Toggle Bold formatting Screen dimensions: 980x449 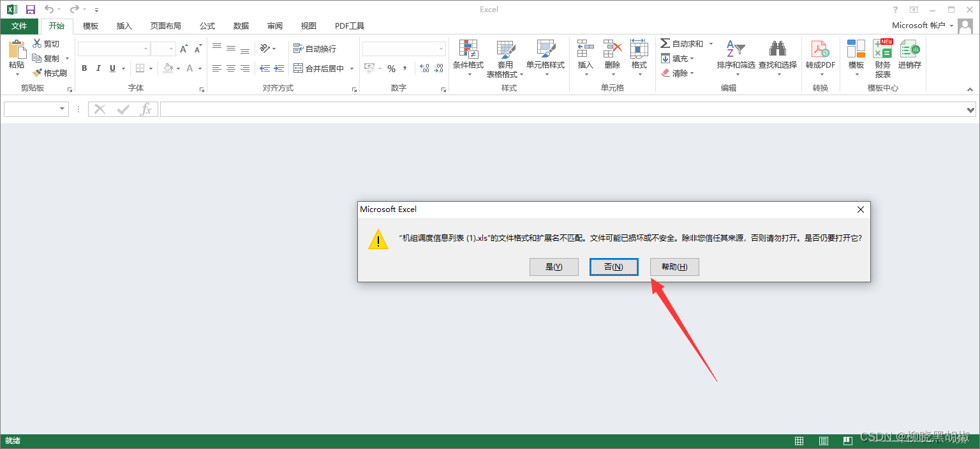84,68
